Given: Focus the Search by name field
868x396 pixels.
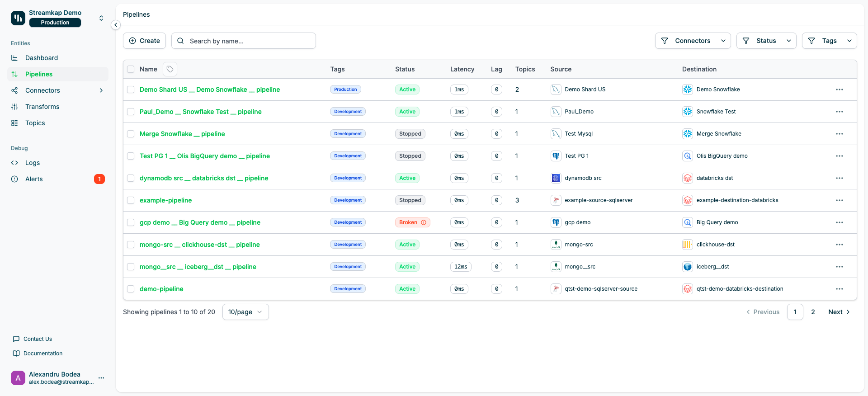Looking at the screenshot, I should click(243, 41).
